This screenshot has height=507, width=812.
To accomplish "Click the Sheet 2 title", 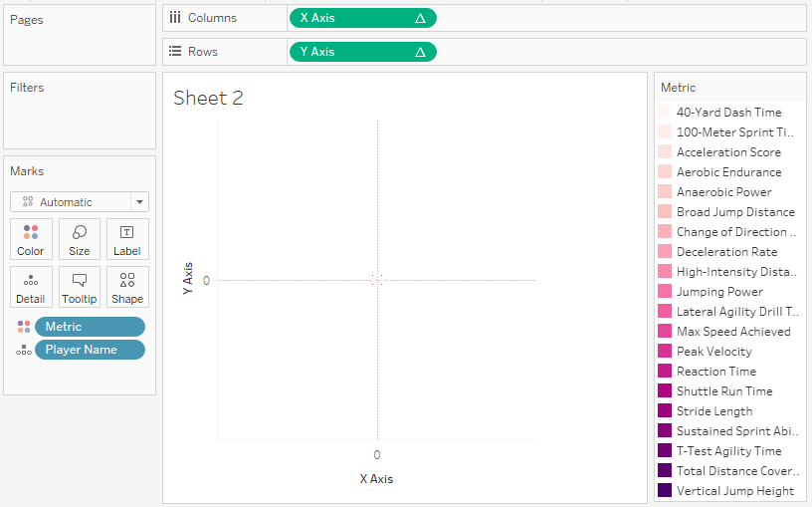I will click(208, 98).
